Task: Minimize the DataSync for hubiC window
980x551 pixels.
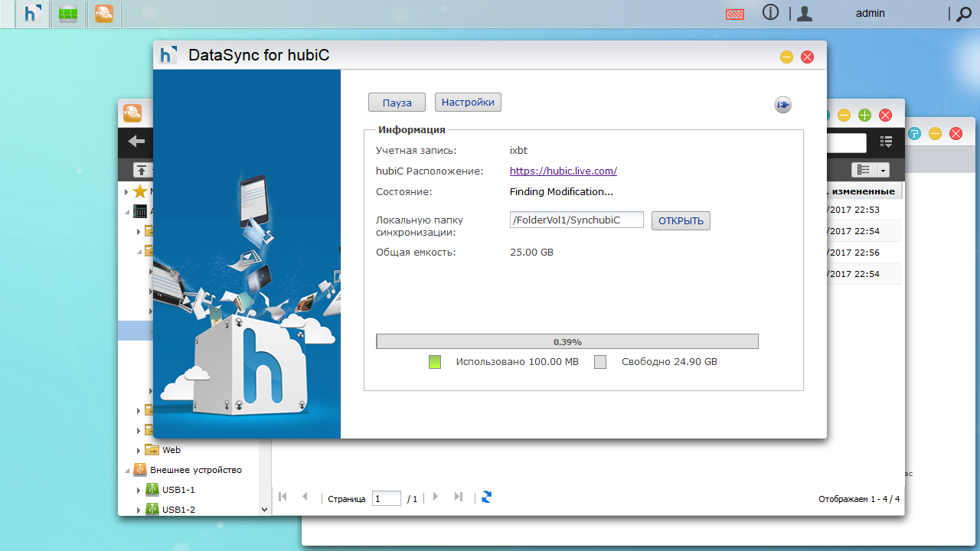Action: pyautogui.click(x=786, y=57)
